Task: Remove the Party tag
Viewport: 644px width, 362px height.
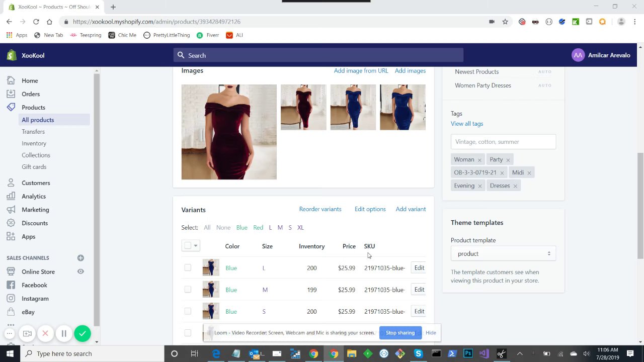Action: pyautogui.click(x=508, y=160)
